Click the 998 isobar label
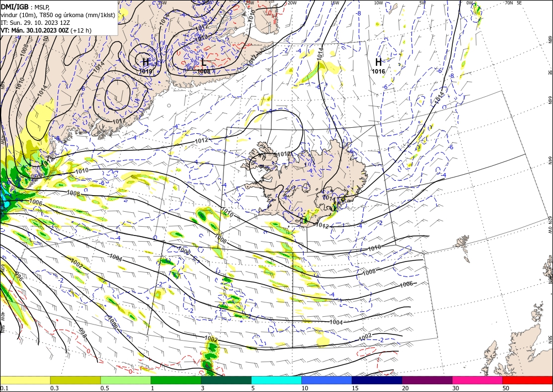The height and width of the screenshot is (392, 553). pyautogui.click(x=82, y=332)
